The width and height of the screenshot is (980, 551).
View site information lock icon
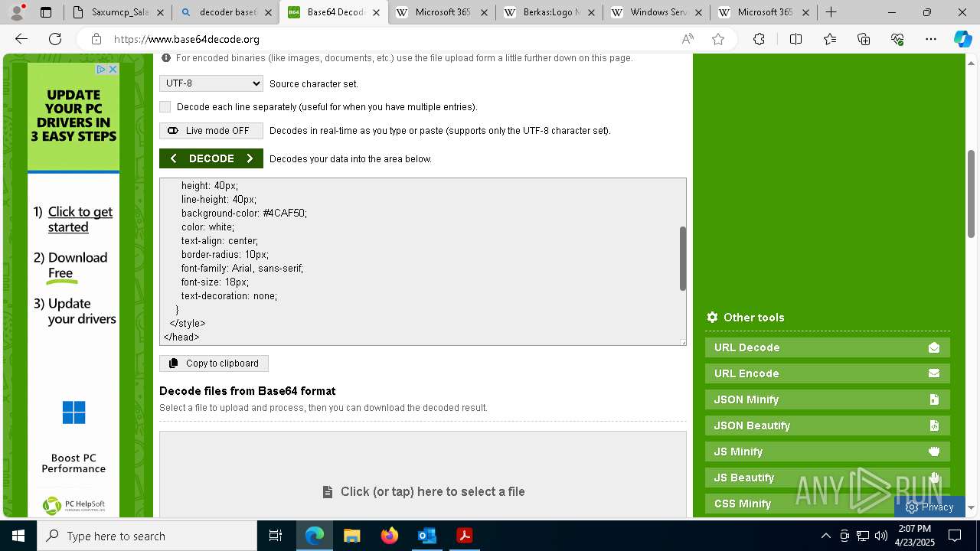click(96, 39)
